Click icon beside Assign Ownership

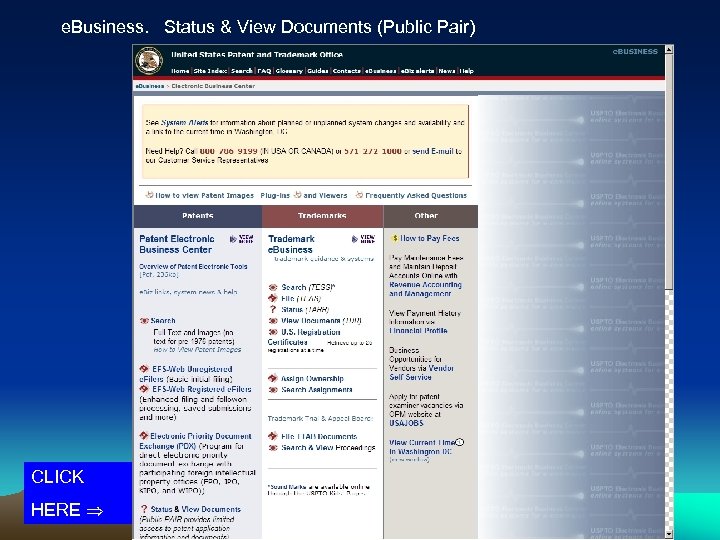273,378
